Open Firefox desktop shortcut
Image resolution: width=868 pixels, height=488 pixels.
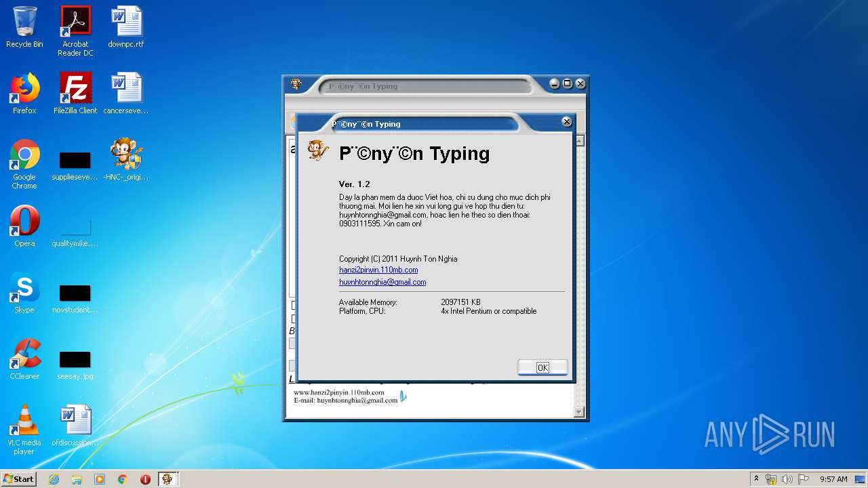(24, 94)
